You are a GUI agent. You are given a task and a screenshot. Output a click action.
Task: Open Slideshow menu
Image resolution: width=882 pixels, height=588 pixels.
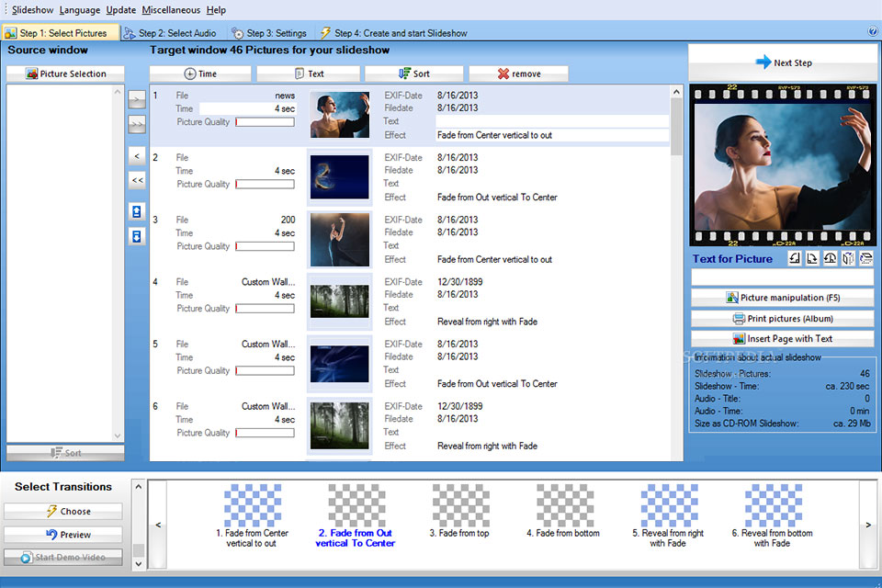(32, 10)
